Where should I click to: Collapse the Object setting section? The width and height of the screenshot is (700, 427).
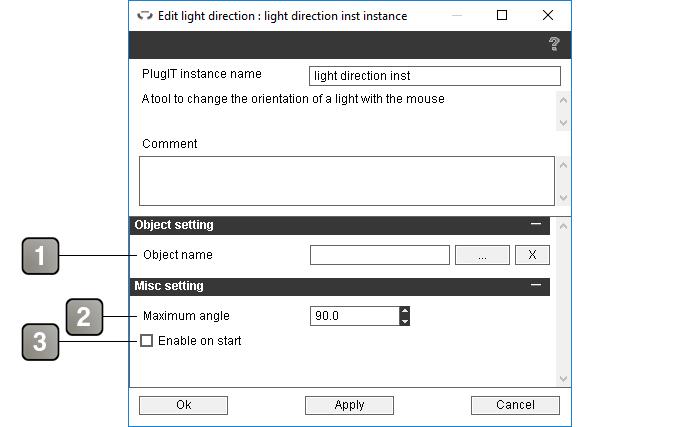point(536,224)
